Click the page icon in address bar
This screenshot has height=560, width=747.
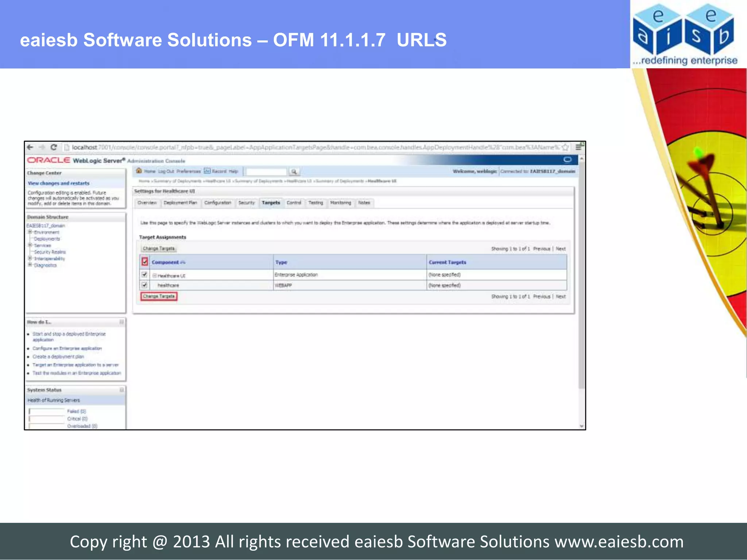click(66, 147)
